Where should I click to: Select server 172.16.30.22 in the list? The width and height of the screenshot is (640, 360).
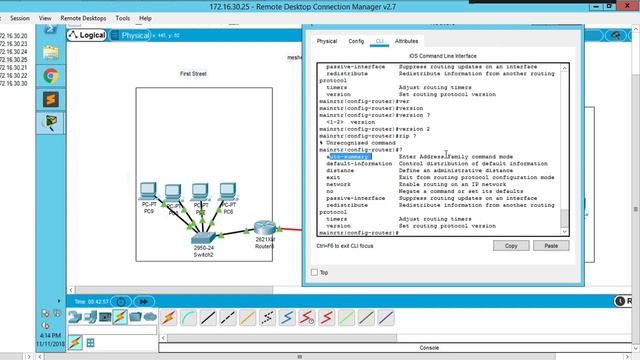14,76
